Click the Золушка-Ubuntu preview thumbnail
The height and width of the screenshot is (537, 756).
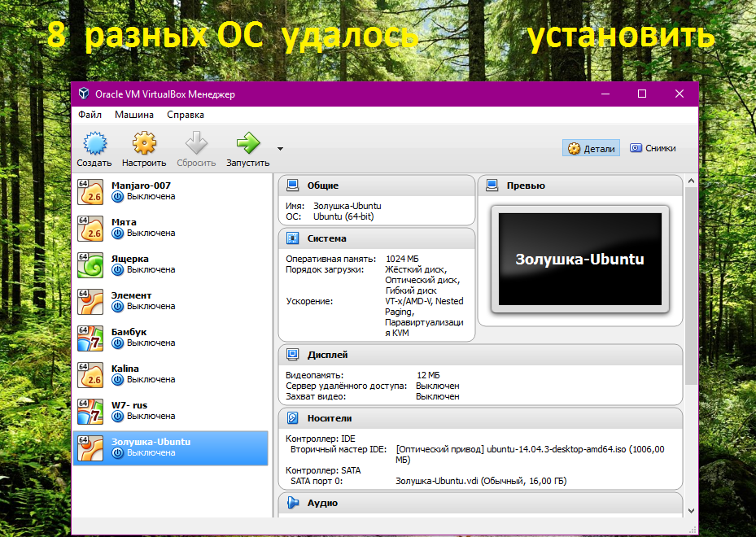point(580,260)
